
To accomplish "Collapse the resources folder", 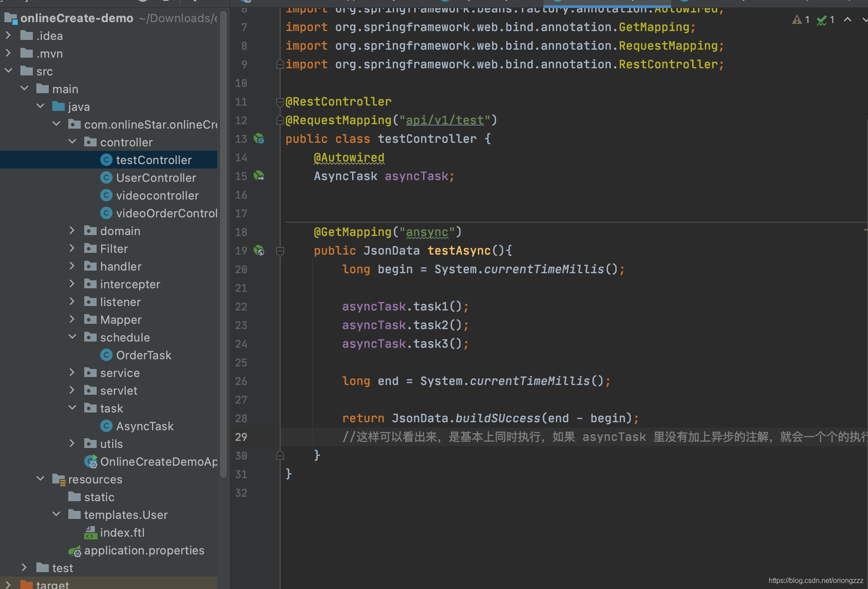I will [40, 479].
